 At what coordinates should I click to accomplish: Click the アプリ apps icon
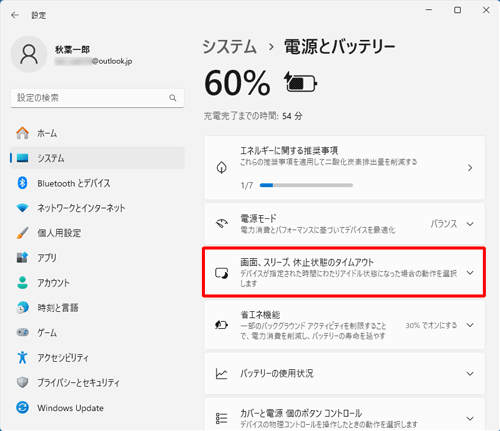pyautogui.click(x=22, y=258)
